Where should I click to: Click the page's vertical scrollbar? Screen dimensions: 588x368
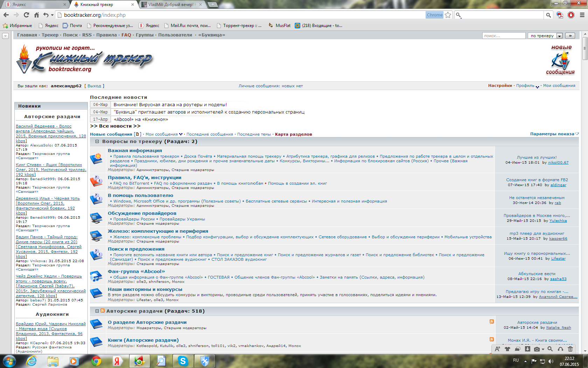585,175
